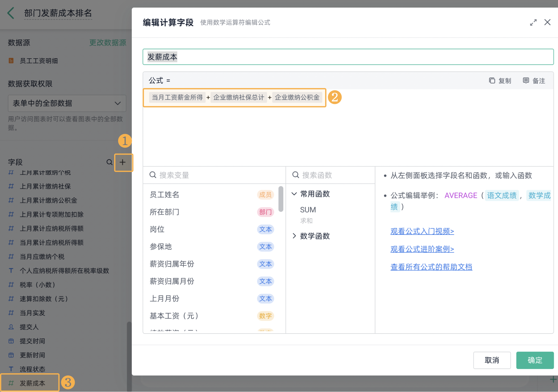Click the back arrow beside the chart title
Viewport: 558px width, 392px height.
pos(11,13)
